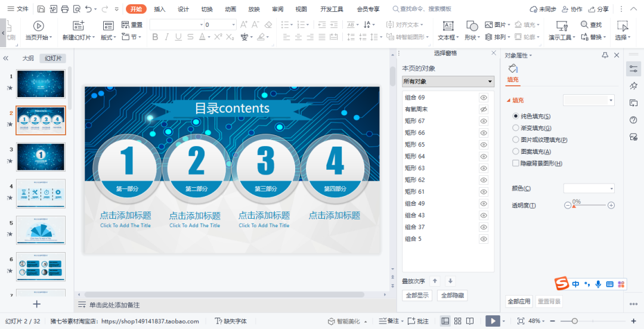The width and height of the screenshot is (644, 329).
Task: Switch to the 插入 tab
Action: 160,9
